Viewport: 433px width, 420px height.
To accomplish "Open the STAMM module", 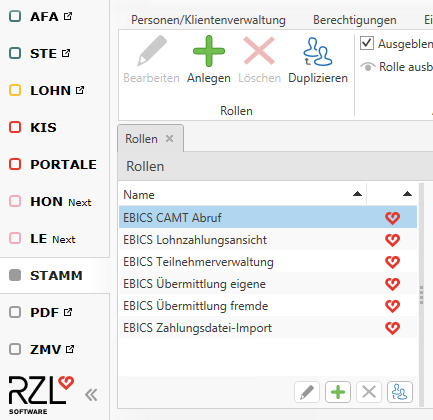I will click(55, 276).
